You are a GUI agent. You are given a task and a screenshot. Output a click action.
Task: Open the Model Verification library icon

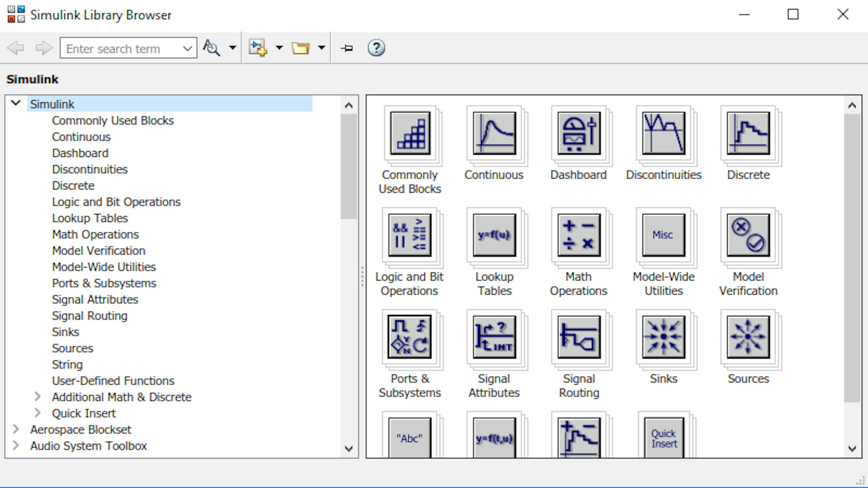tap(748, 235)
